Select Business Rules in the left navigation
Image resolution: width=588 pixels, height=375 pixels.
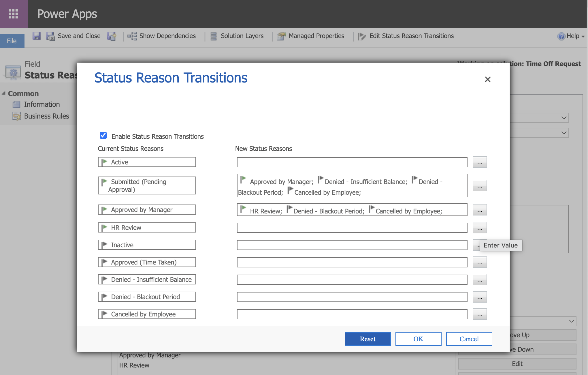click(x=47, y=116)
